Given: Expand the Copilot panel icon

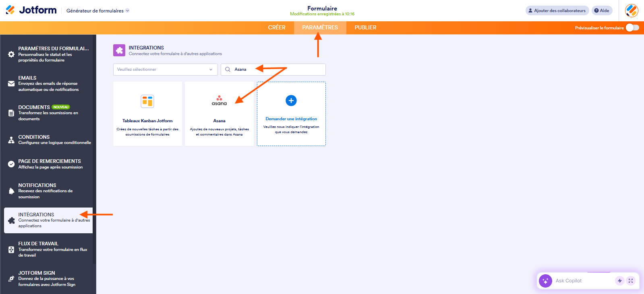Looking at the screenshot, I should [x=631, y=281].
